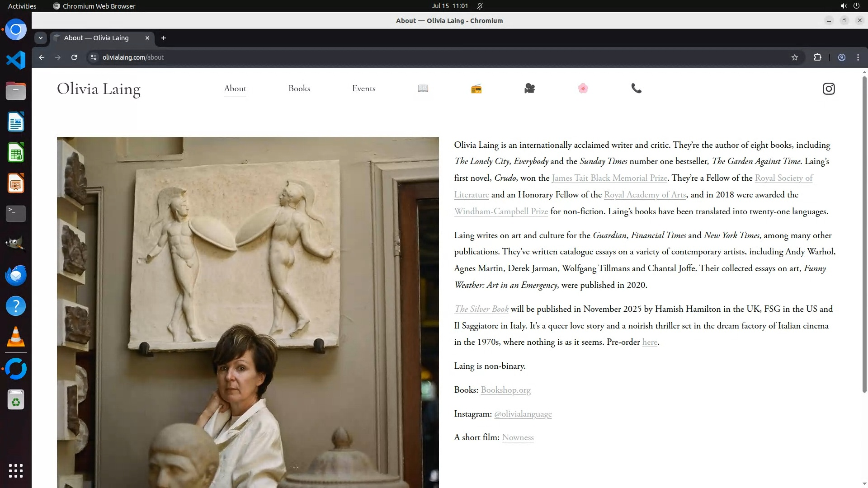Bookmark this page with the star icon
The image size is (868, 488).
pos(794,57)
